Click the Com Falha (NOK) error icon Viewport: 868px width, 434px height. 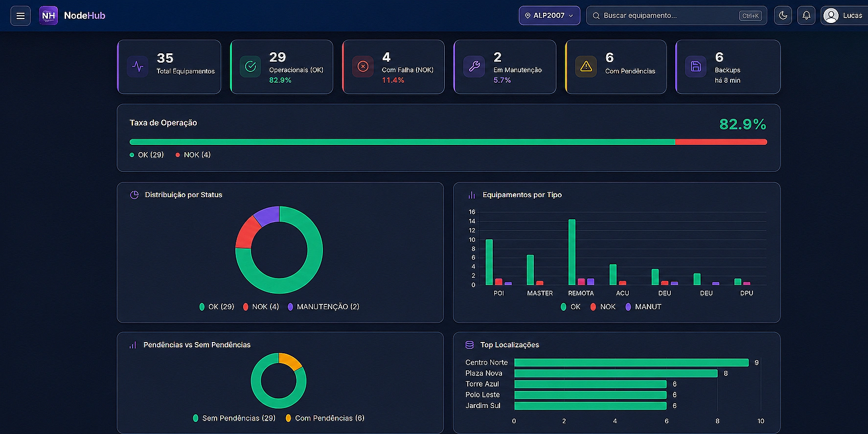363,67
